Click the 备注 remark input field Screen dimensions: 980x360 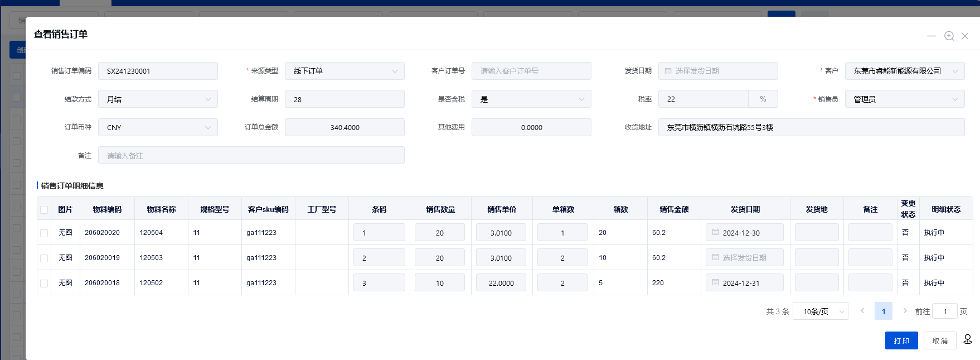click(251, 156)
